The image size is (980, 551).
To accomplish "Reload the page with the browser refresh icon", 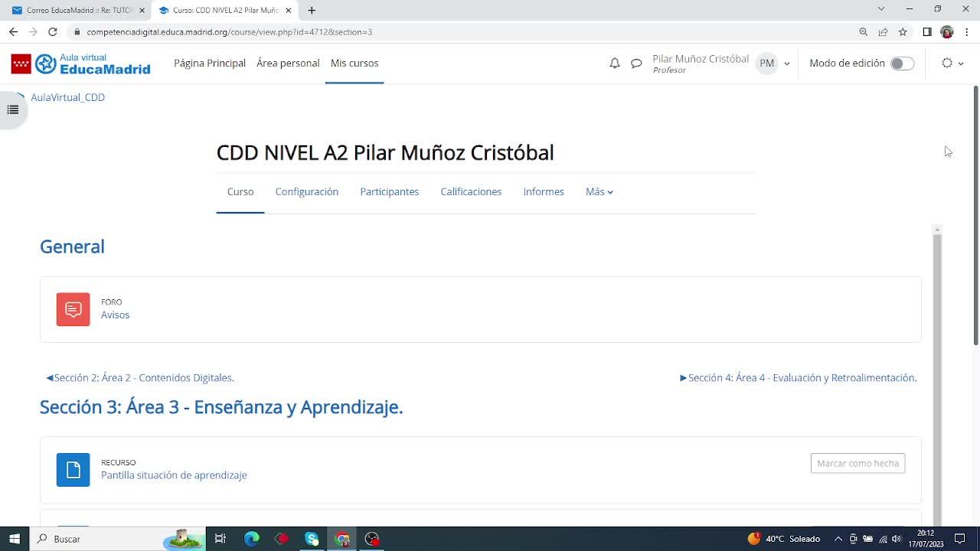I will (53, 32).
